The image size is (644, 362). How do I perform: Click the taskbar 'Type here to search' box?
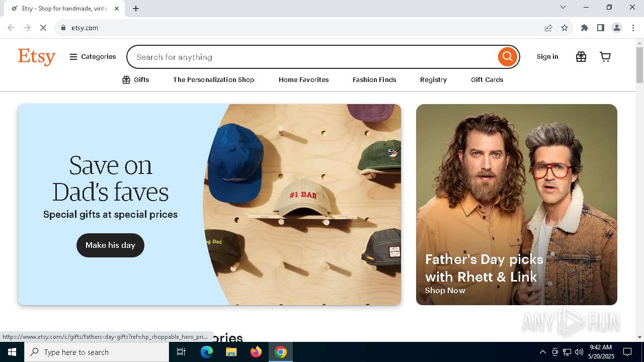click(x=97, y=352)
